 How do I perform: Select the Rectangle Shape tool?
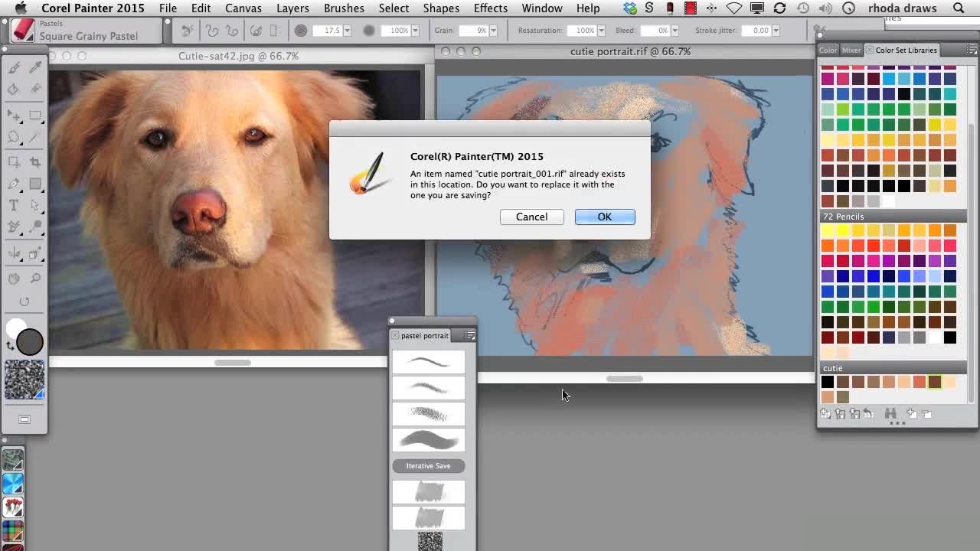pos(35,184)
